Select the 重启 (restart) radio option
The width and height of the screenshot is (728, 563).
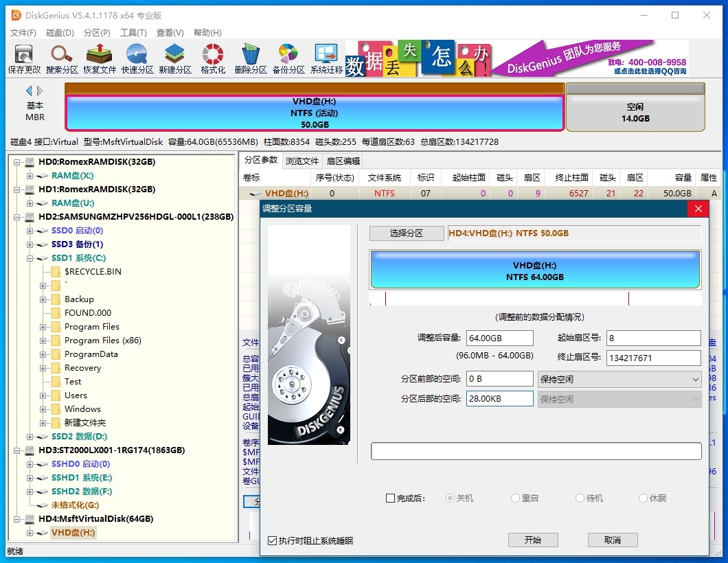515,498
